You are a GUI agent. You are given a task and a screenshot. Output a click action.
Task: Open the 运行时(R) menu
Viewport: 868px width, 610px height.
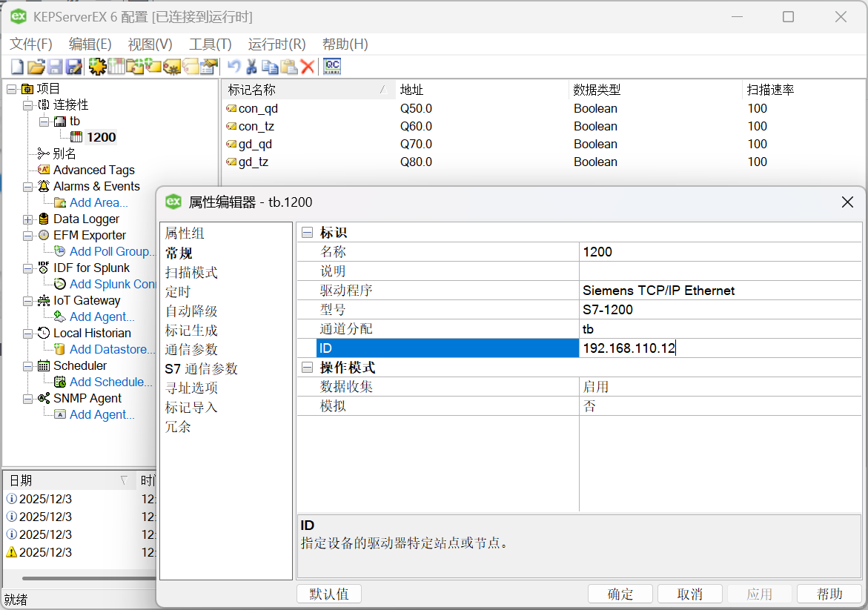pos(276,44)
